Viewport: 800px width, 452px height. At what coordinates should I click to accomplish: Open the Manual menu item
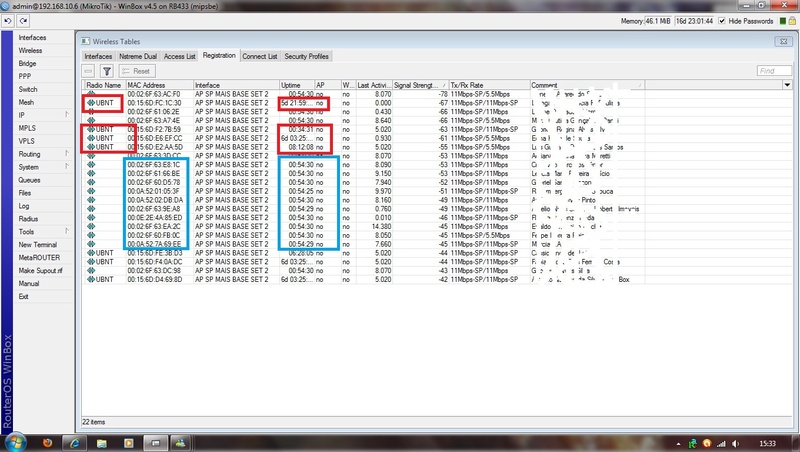pos(29,284)
